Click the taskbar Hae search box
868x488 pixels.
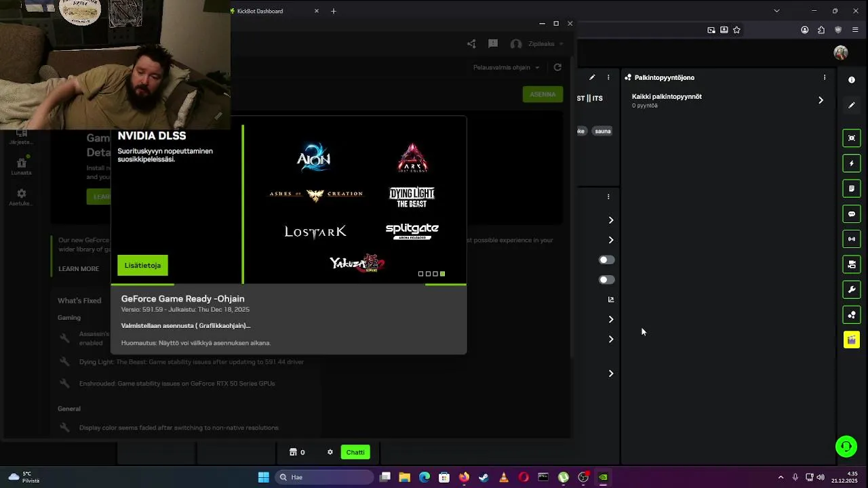tap(325, 477)
